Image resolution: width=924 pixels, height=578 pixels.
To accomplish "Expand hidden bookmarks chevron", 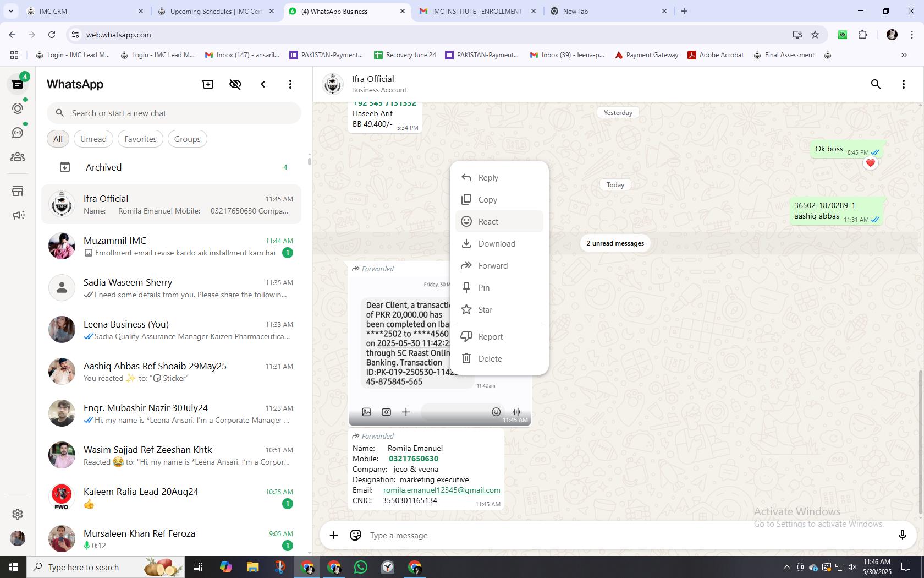I will coord(904,55).
